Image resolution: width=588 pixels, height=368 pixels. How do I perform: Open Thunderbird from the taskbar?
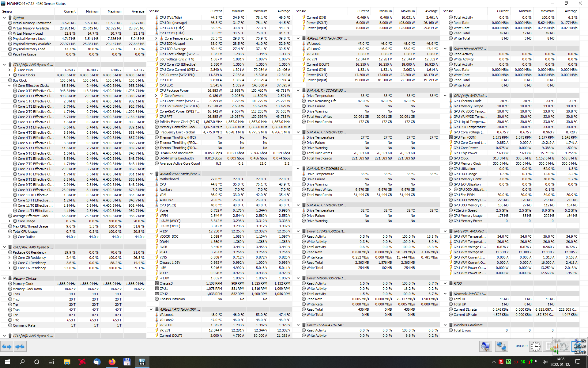coord(97,362)
